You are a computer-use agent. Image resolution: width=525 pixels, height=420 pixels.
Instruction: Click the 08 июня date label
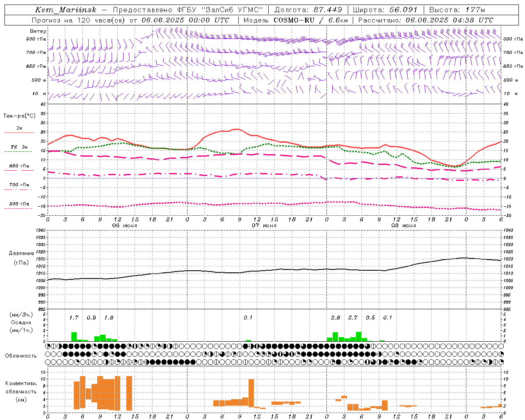[404, 226]
